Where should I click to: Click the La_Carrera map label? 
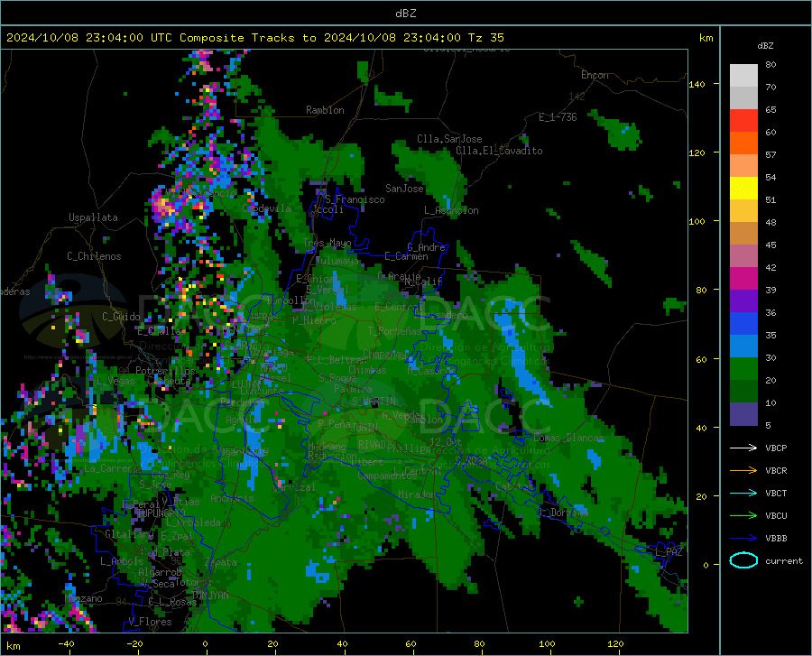[111, 468]
